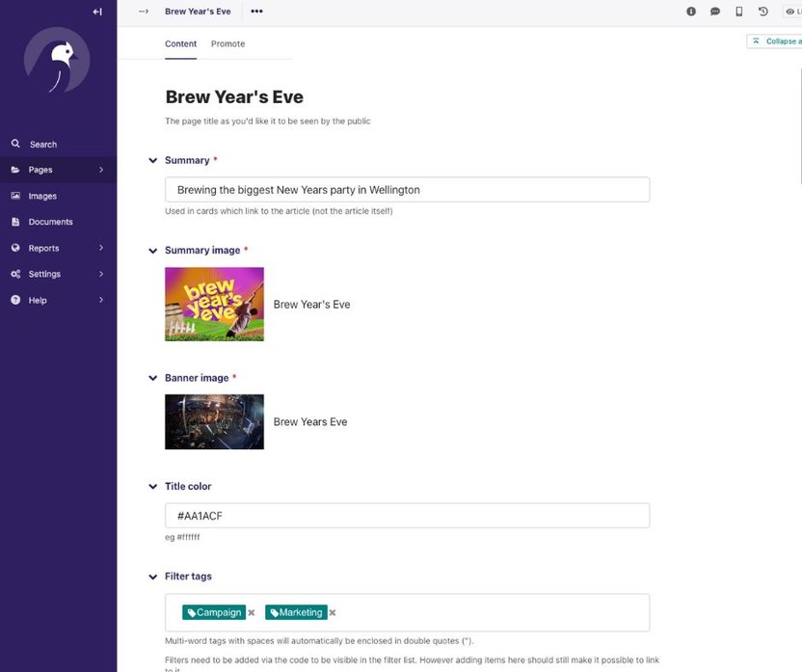Open Images in the sidebar
Screen dimensions: 802x672
click(42, 196)
